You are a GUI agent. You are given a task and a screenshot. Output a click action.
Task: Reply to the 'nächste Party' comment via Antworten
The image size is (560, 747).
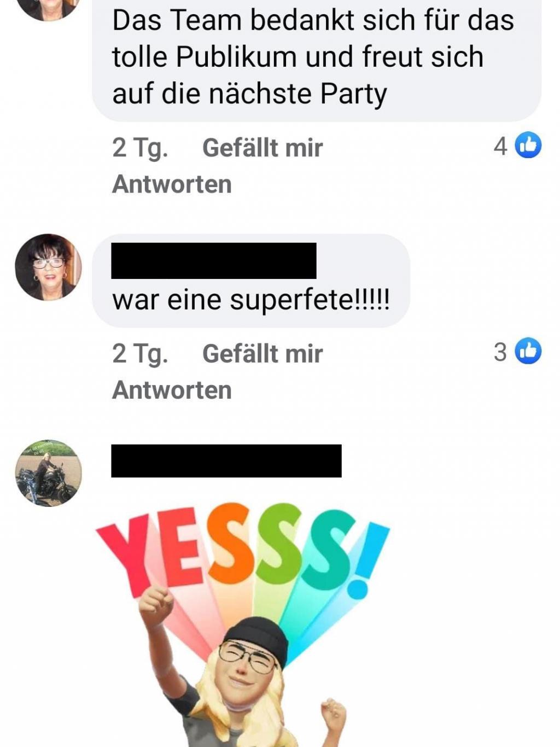tap(172, 184)
